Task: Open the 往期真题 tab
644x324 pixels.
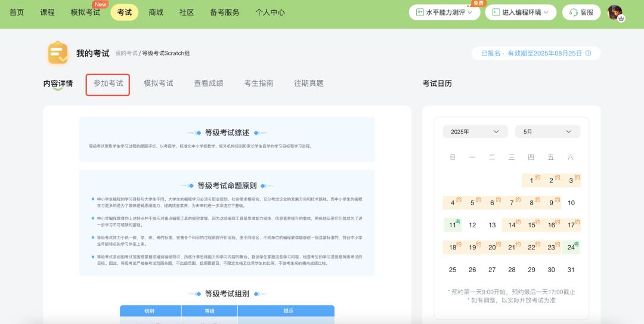Action: pyautogui.click(x=308, y=84)
